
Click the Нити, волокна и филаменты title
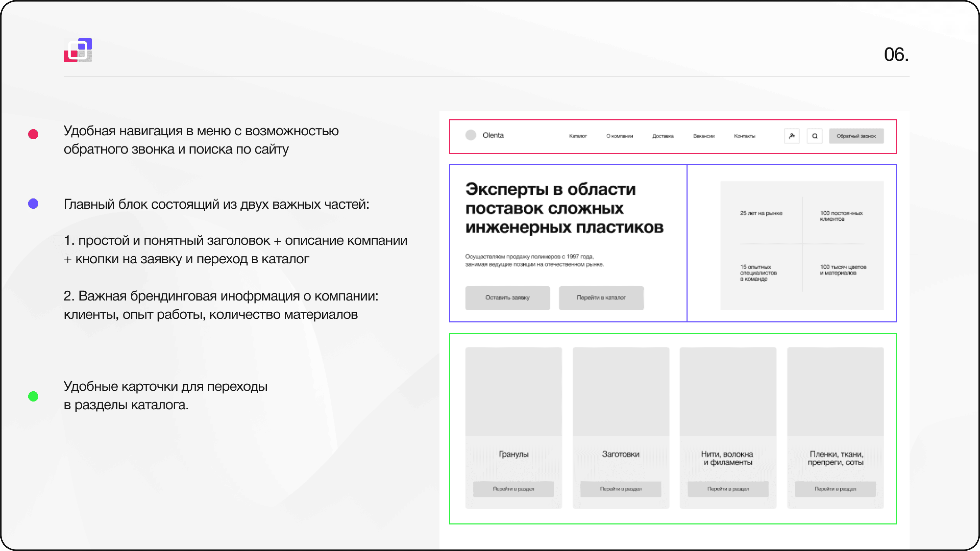click(x=727, y=458)
